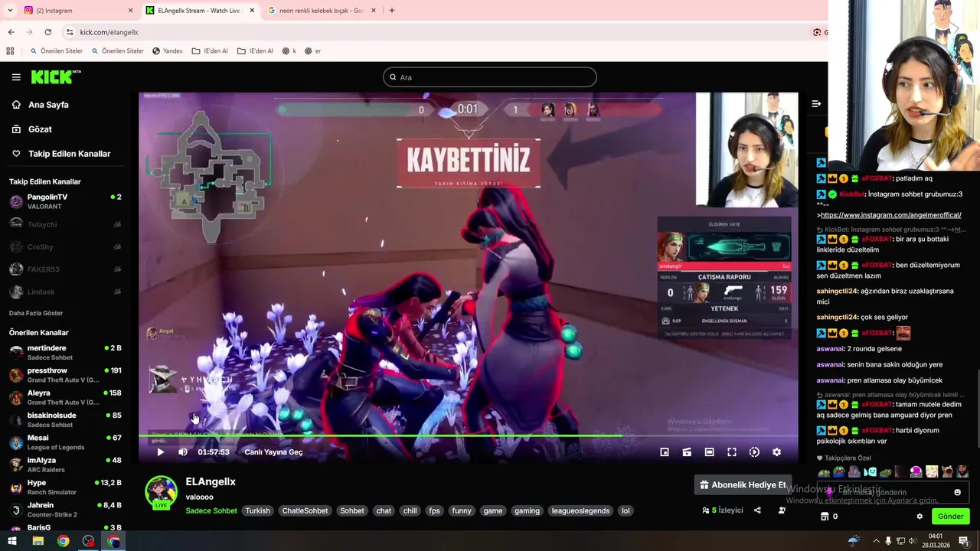Click the Sadece Sohbet category link
This screenshot has width=980, height=551.
pyautogui.click(x=211, y=510)
